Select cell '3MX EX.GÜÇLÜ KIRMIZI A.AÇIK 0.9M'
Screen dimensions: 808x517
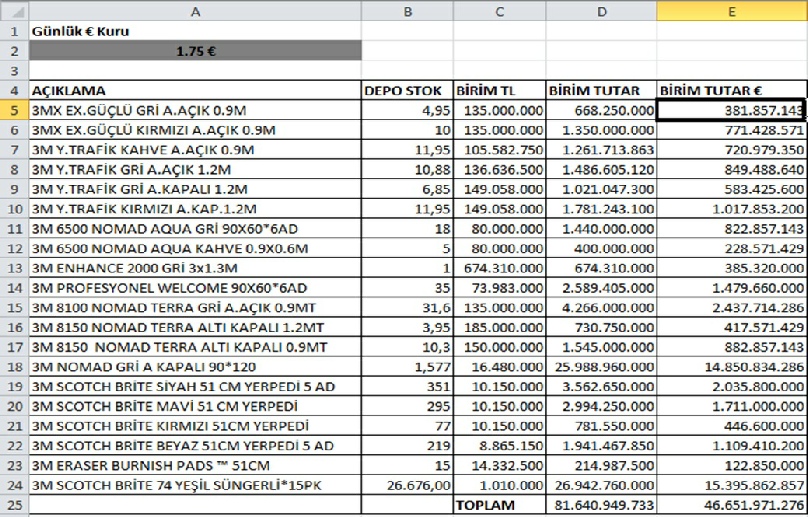pos(195,130)
